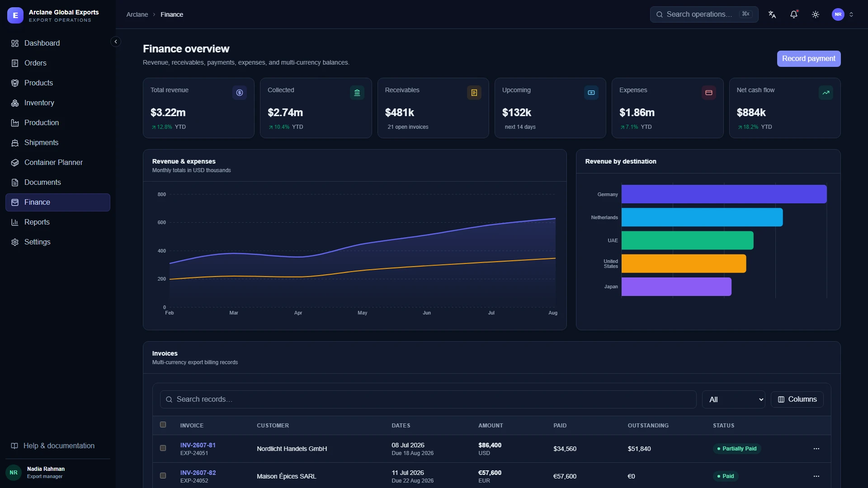The image size is (868, 488).
Task: Go to Shipments
Action: click(58, 143)
